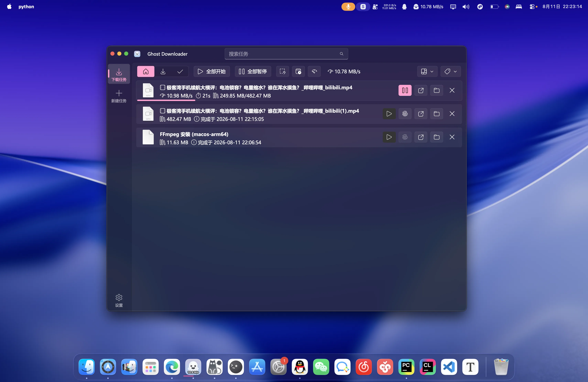Viewport: 588px width, 382px height.
Task: Click the 249.85 MB/482.47 MB progress text
Action: [245, 96]
